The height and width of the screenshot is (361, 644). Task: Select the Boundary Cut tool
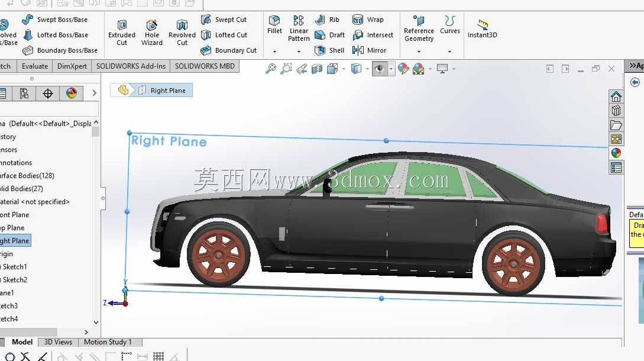[x=229, y=50]
